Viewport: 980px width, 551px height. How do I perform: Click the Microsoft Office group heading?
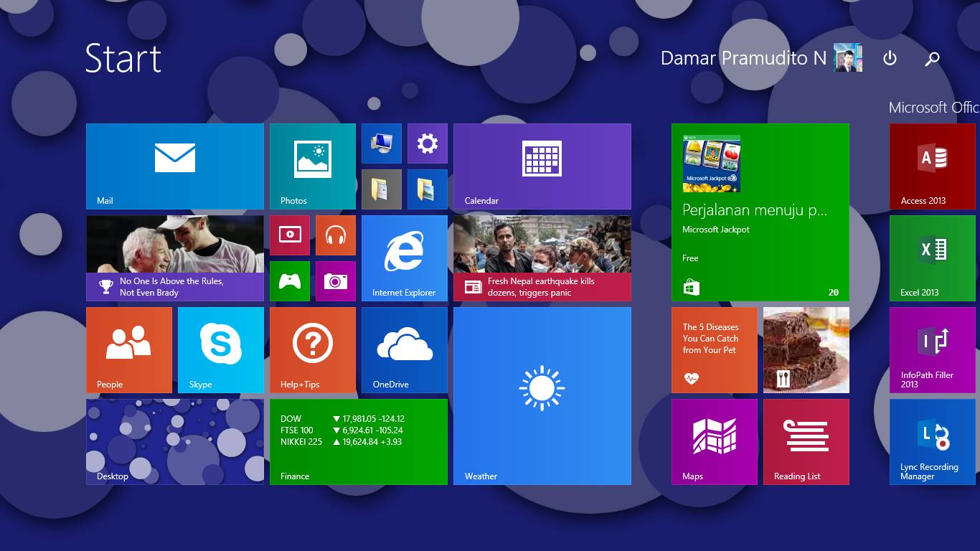pyautogui.click(x=934, y=108)
